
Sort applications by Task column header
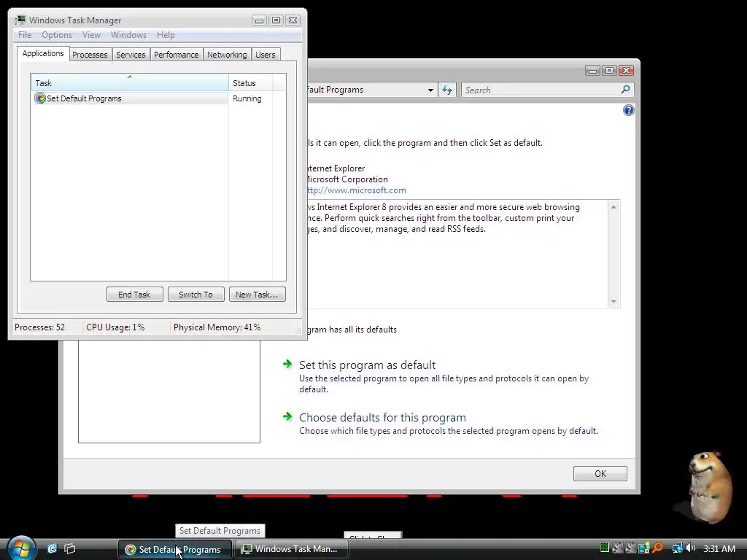coord(130,83)
